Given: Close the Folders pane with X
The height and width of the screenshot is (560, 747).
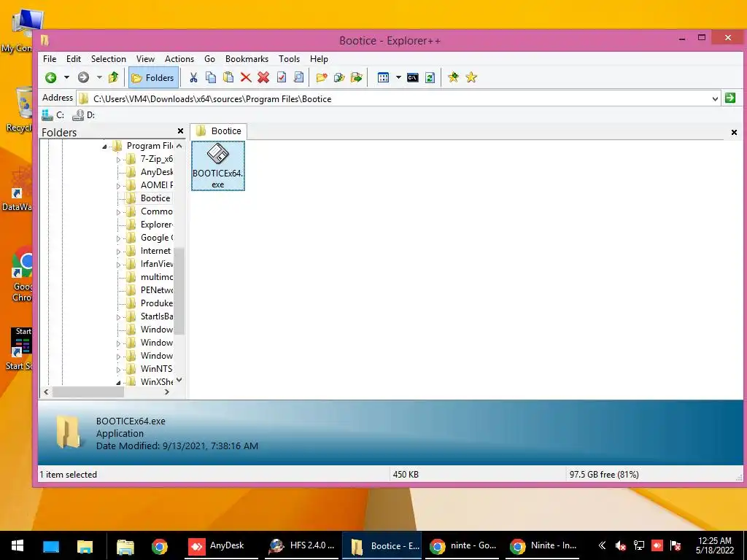Looking at the screenshot, I should pos(180,131).
